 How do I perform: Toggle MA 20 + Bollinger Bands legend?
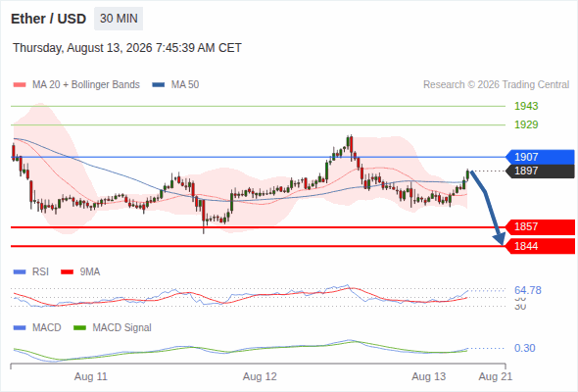[76, 85]
